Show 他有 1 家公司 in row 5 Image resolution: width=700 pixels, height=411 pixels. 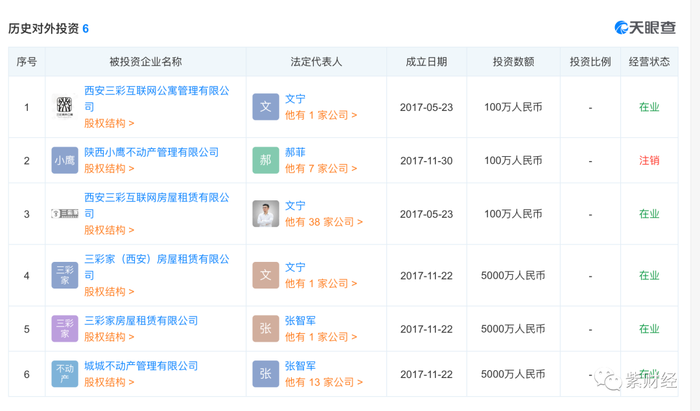point(321,337)
